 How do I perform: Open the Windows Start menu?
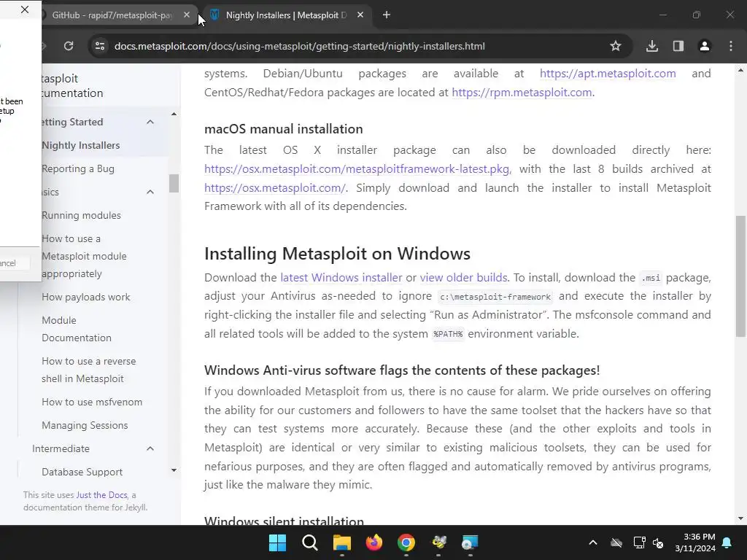tap(277, 542)
